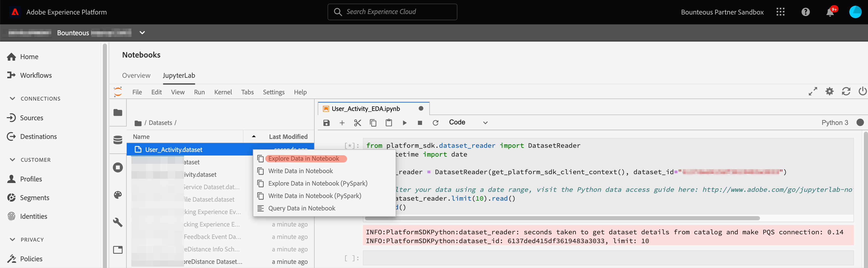Click the refresh/reset arrows icon
868x268 pixels.
[846, 91]
